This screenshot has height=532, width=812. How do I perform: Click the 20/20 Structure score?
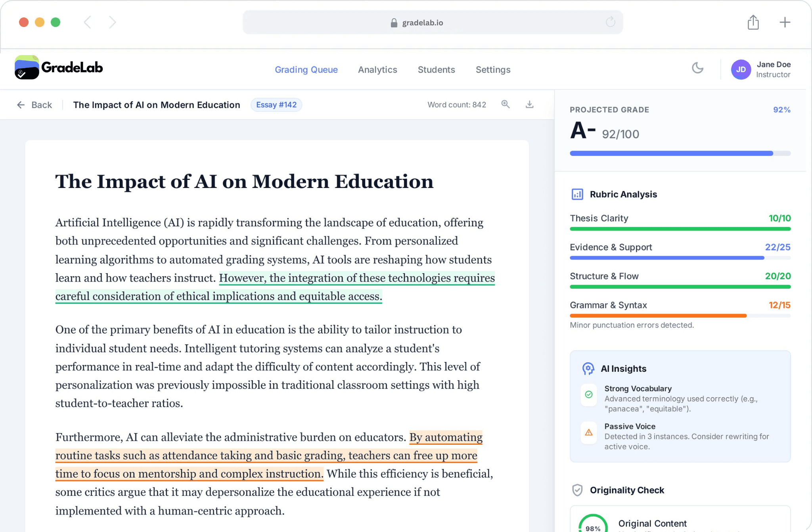click(x=778, y=276)
